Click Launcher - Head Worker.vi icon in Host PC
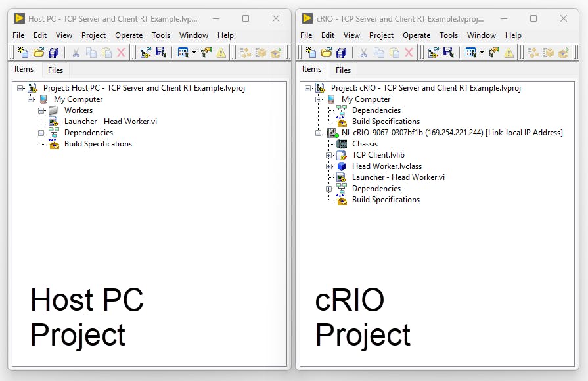588x381 pixels. click(54, 122)
